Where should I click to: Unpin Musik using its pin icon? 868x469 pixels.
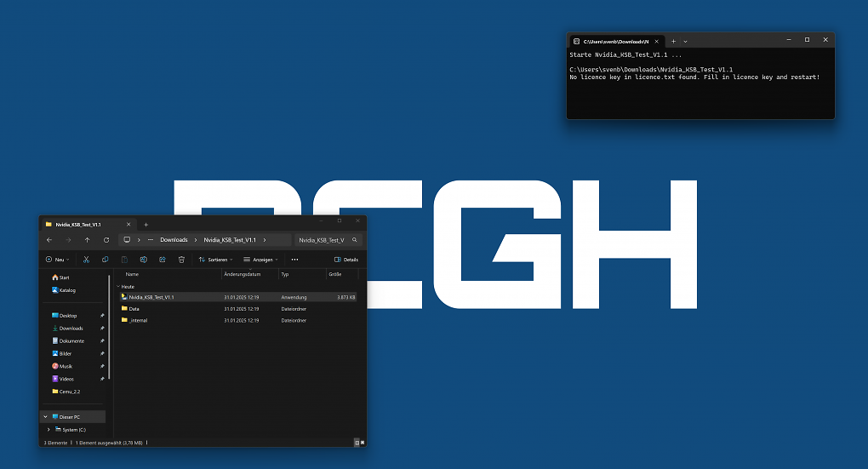coord(102,366)
